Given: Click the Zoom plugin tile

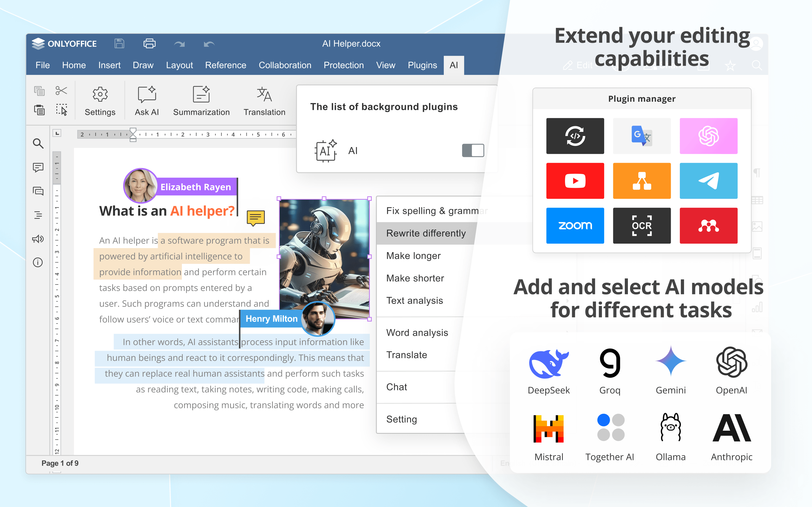Looking at the screenshot, I should pyautogui.click(x=575, y=225).
